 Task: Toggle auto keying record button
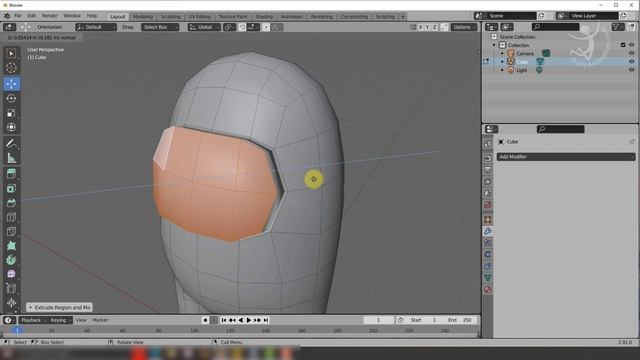[x=205, y=320]
